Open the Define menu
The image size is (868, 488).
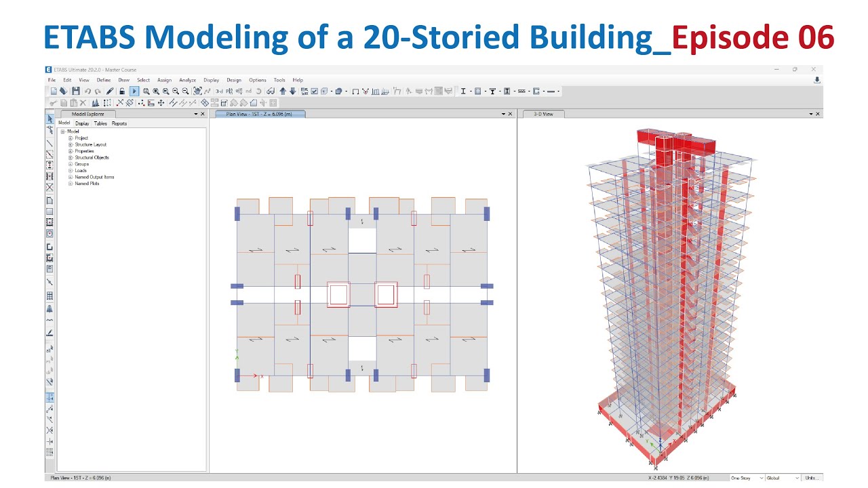103,80
